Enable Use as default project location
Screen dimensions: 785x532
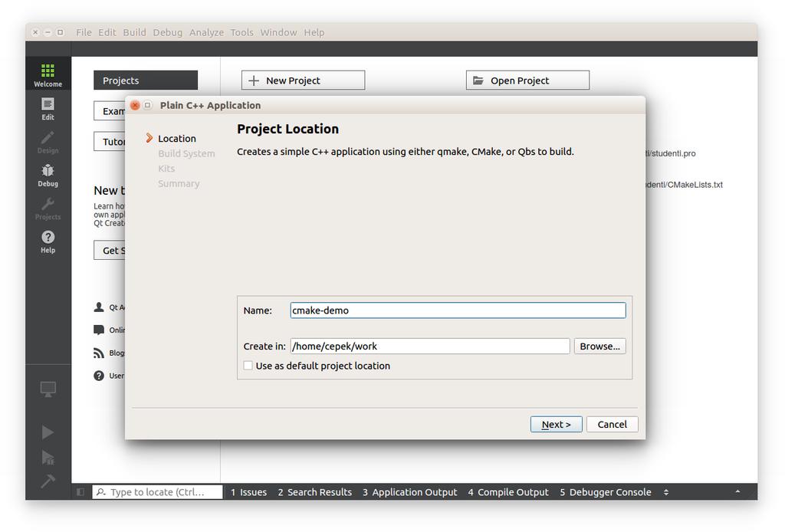(x=248, y=366)
